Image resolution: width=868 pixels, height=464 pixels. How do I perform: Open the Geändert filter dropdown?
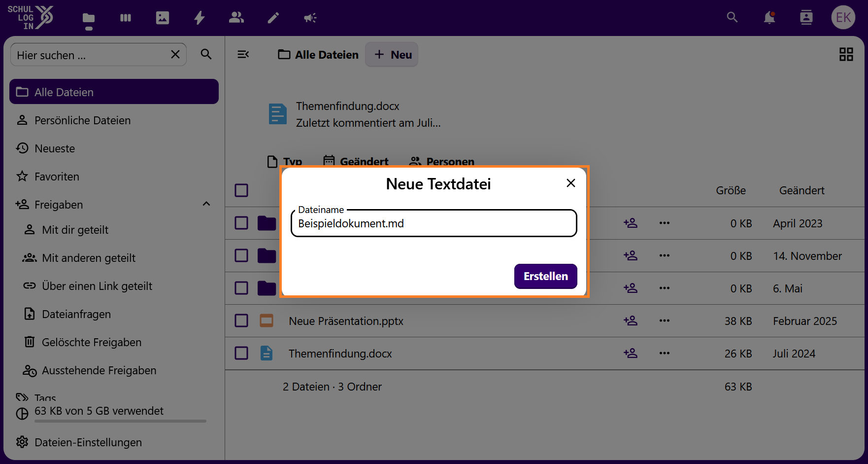click(x=356, y=161)
